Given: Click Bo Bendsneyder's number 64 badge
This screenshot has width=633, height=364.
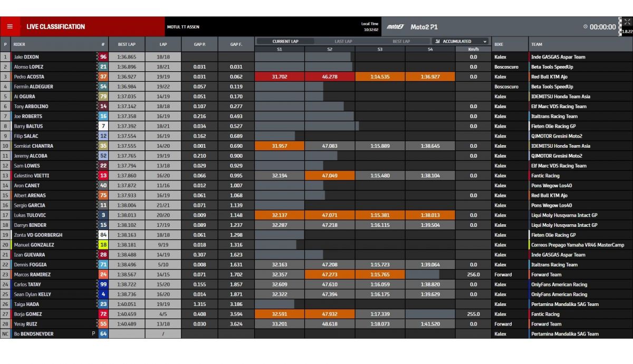Looking at the screenshot, I should [x=103, y=334].
